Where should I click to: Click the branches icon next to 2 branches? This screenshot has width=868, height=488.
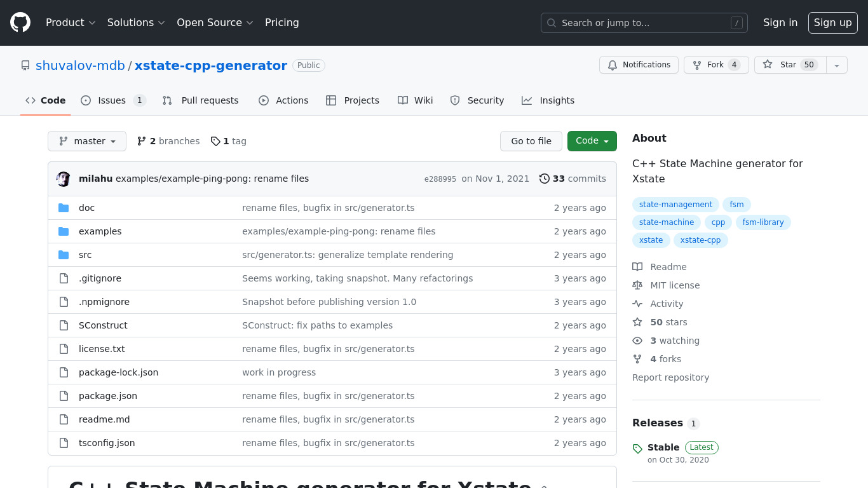pos(142,141)
